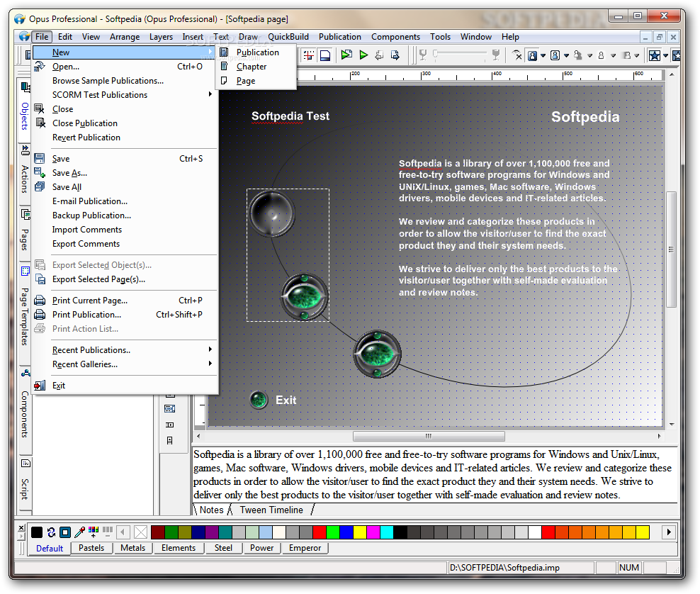This screenshot has width=700, height=594.
Task: Click Export Selected Page(s) menu entry
Action: [125, 279]
